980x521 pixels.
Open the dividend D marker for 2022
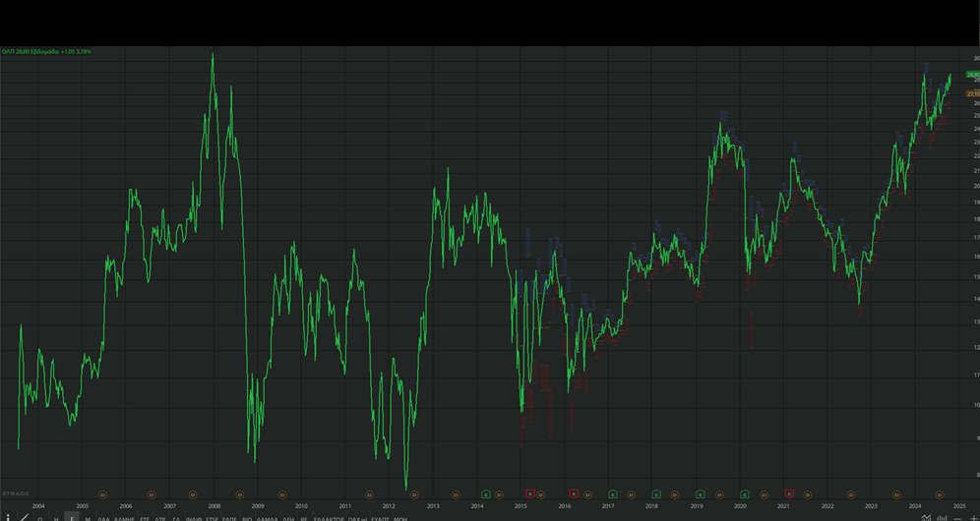coord(851,494)
